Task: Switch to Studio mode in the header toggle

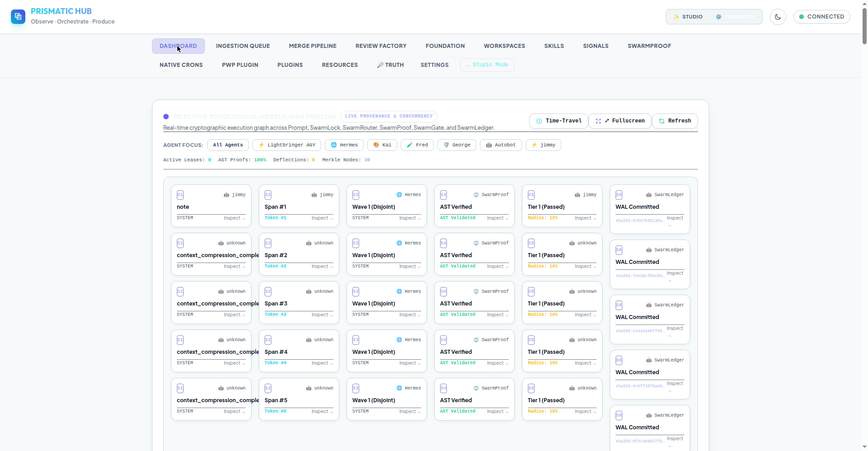Action: tap(688, 17)
